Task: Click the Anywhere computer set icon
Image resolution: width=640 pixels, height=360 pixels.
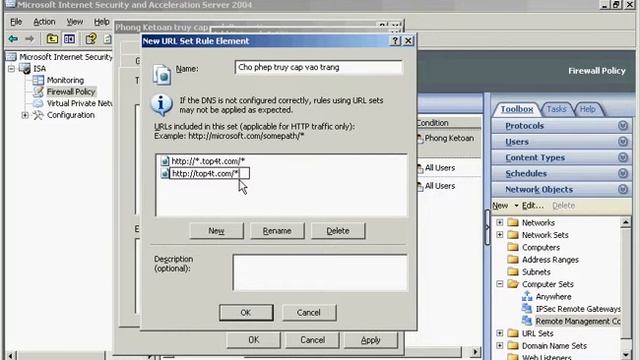Action: point(527,296)
